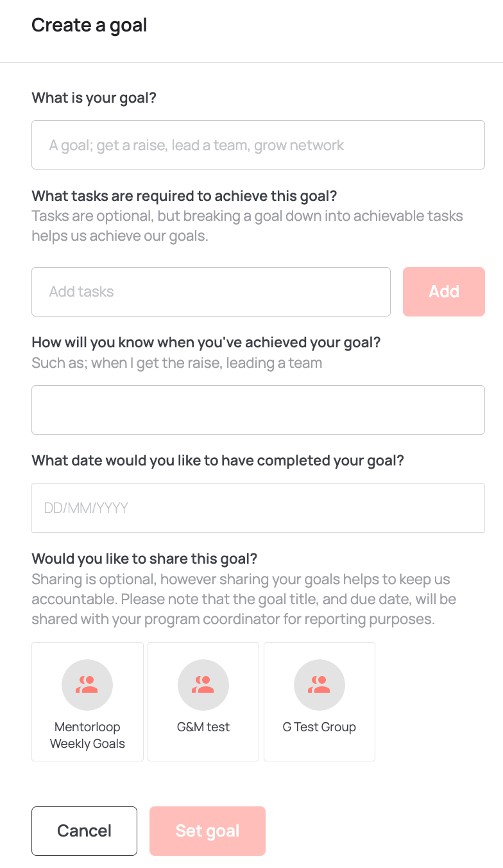
Task: Click the Add button next to tasks
Action: click(443, 291)
